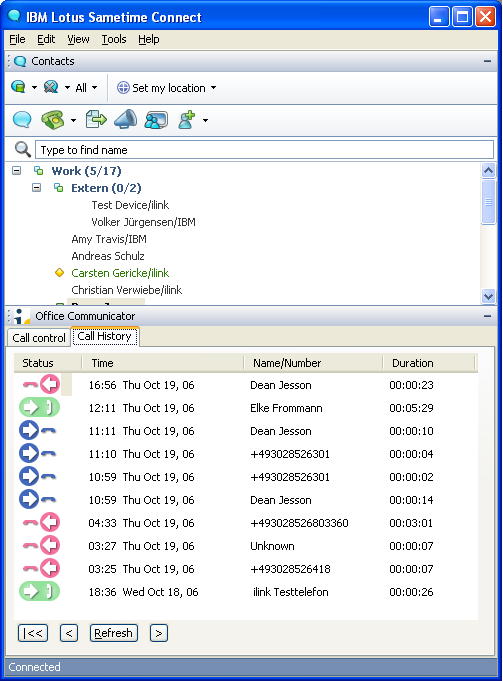Click the show offline contacts icon
503x681 pixels.
click(x=51, y=87)
